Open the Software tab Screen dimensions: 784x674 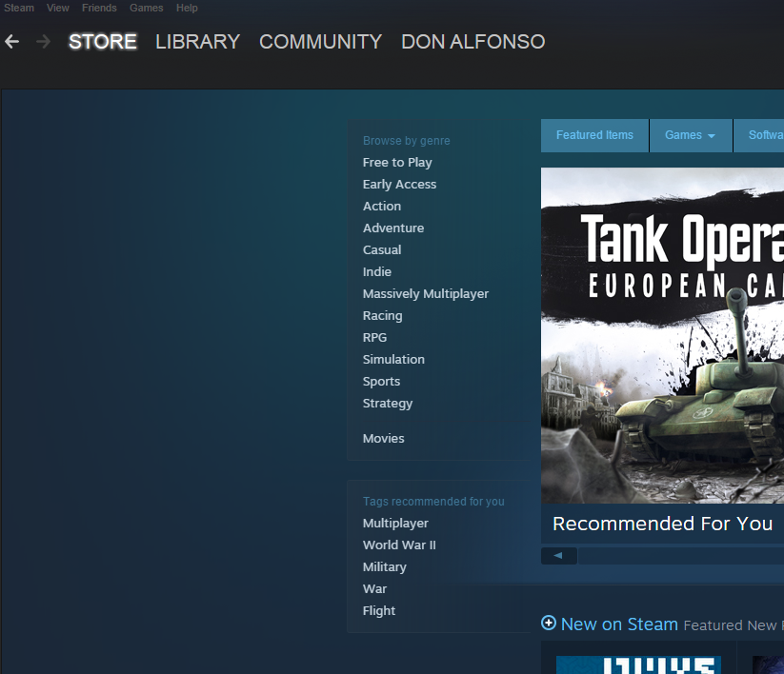point(759,135)
